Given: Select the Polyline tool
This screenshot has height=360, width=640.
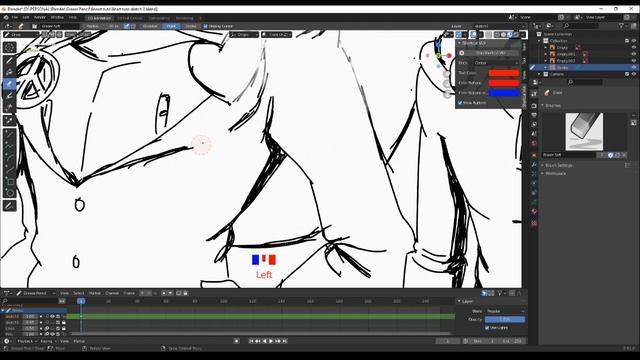Looking at the screenshot, I should coord(9,146).
